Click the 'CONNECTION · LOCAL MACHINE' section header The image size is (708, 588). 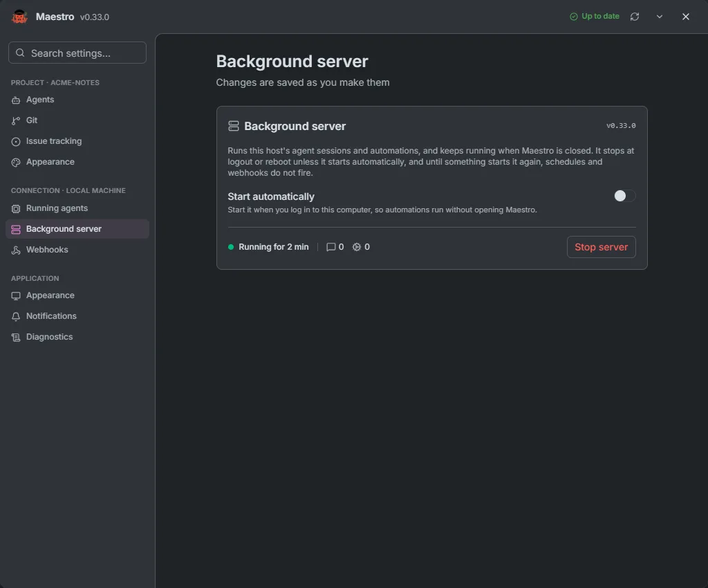[68, 190]
